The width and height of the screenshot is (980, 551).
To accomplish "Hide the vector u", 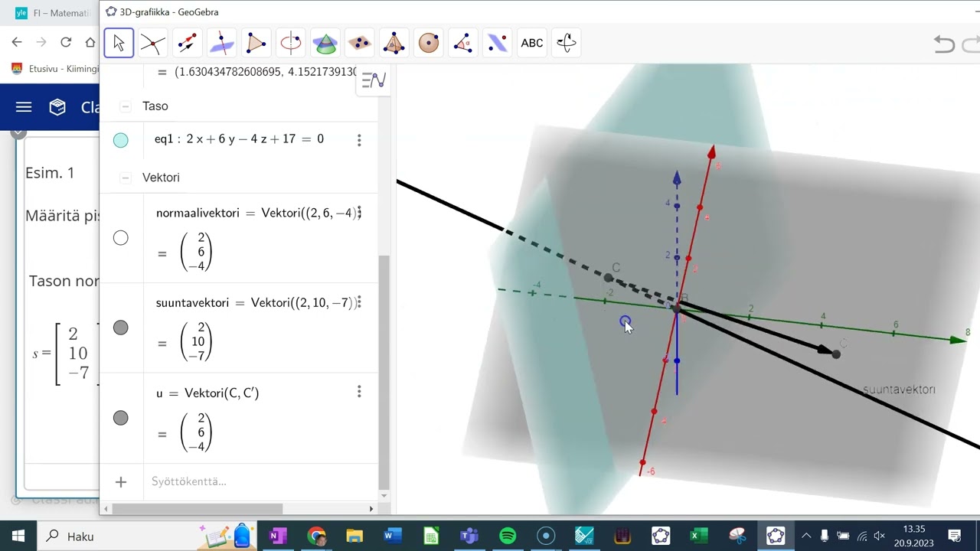I will tap(121, 418).
